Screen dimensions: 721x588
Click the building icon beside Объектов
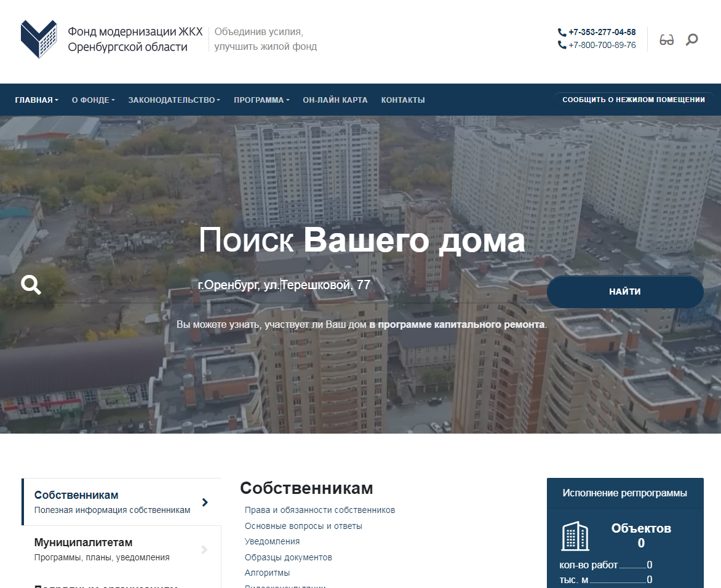pos(575,536)
